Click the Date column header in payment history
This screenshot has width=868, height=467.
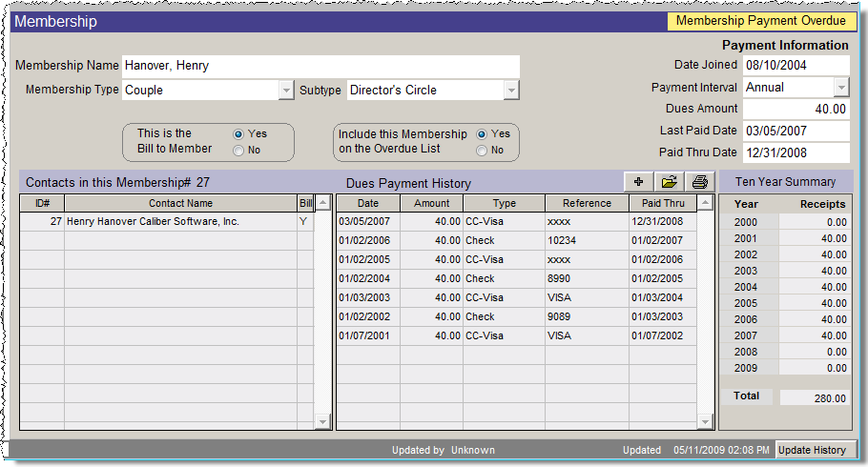(x=368, y=203)
